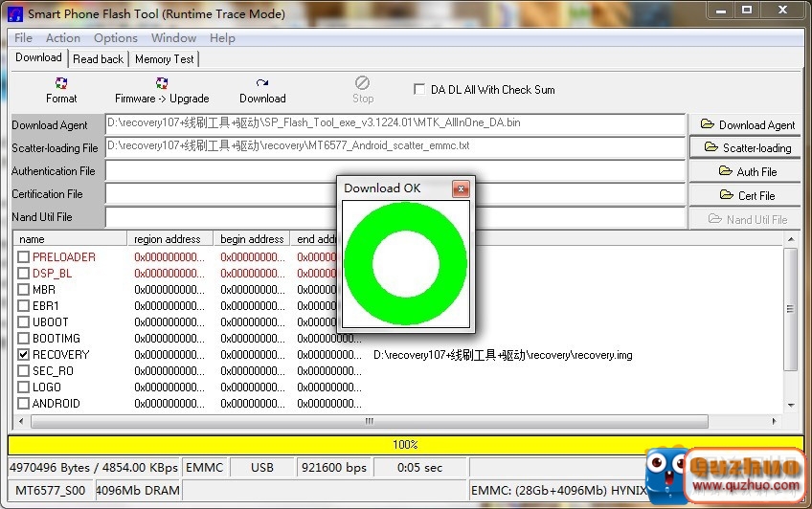Enable DA DL All With Check Sum
812x509 pixels.
click(419, 89)
